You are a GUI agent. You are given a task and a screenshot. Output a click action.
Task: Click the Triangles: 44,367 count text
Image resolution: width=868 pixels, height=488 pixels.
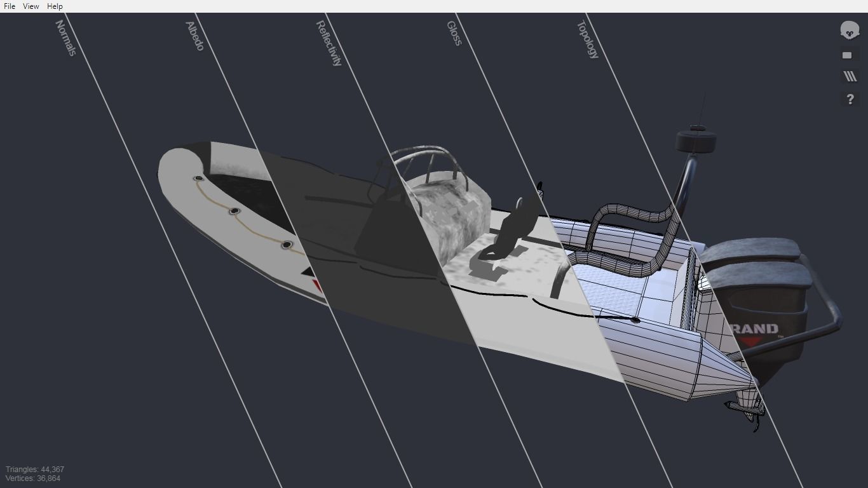point(35,470)
